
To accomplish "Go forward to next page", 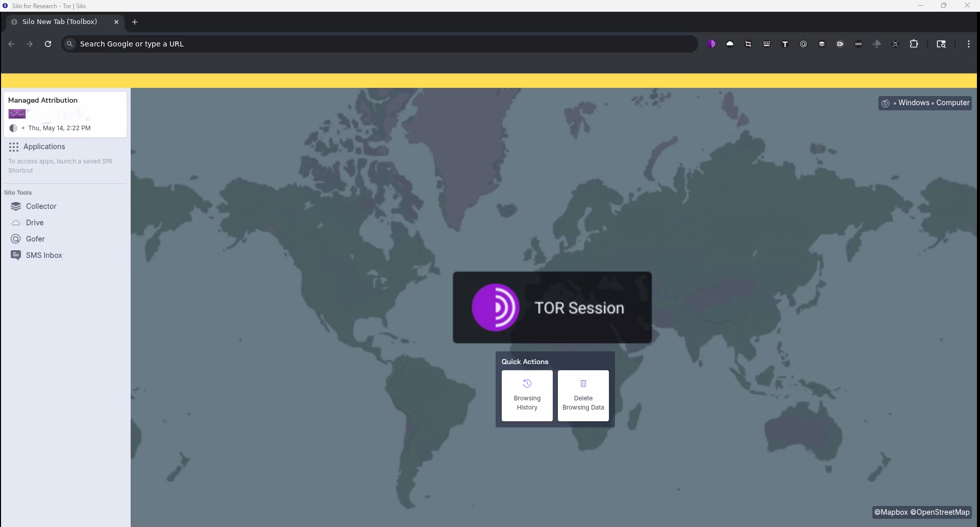I will tap(30, 44).
